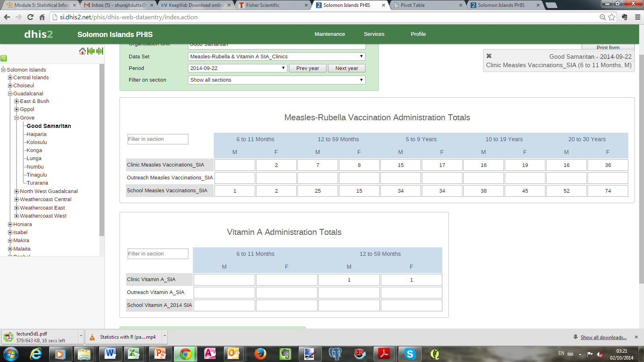
Task: Close the Good Samaritan info popup
Action: [489, 56]
